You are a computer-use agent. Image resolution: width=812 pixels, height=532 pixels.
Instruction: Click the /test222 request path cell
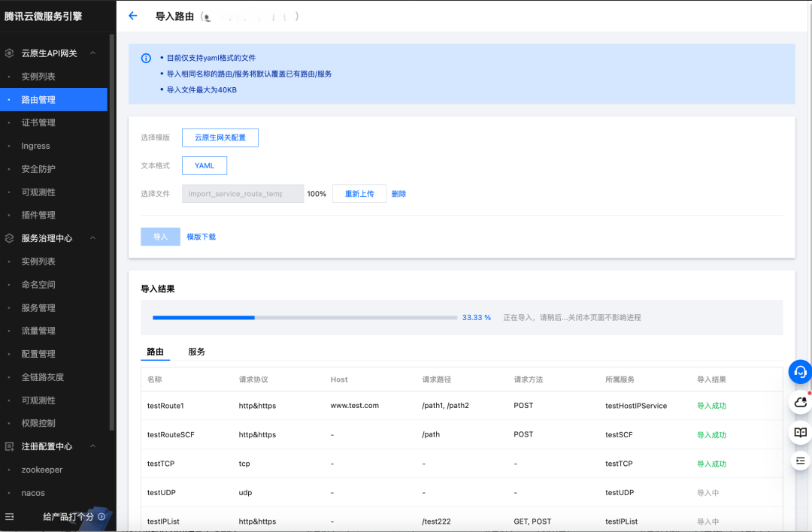click(436, 521)
